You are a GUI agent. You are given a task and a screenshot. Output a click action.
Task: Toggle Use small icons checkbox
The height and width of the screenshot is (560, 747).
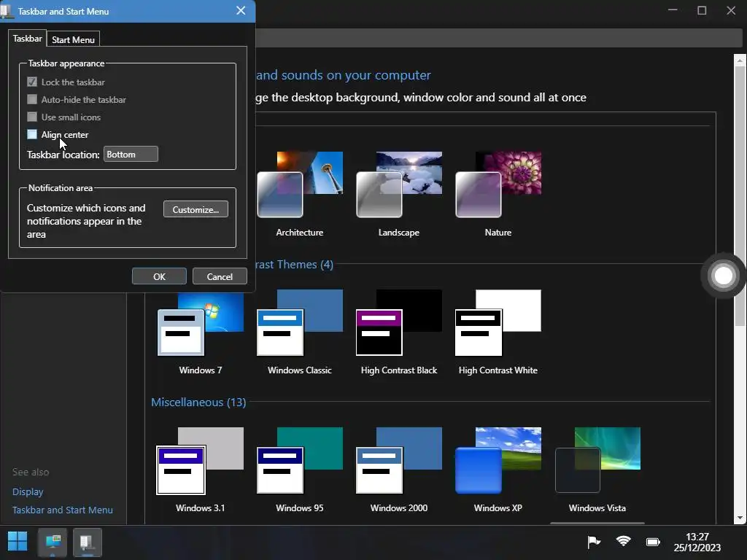(x=32, y=117)
